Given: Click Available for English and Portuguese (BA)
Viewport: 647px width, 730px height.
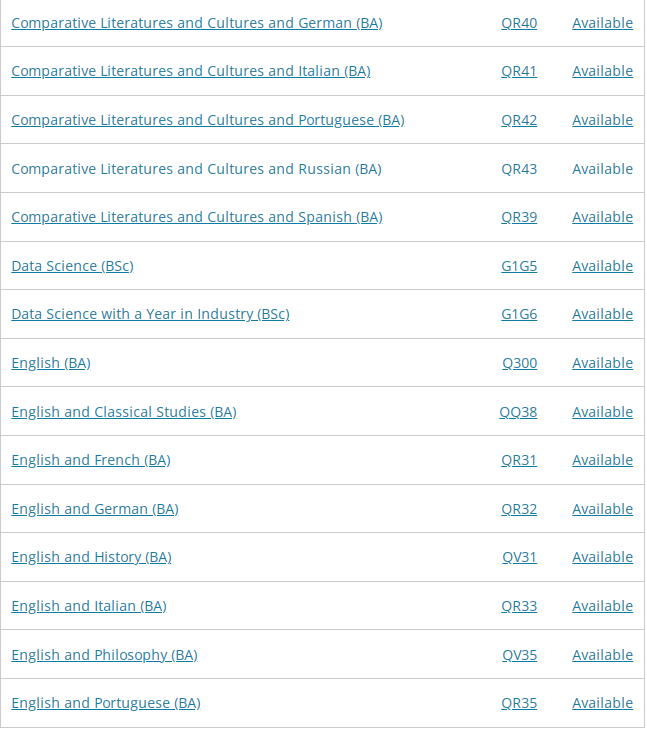Looking at the screenshot, I should (602, 703).
